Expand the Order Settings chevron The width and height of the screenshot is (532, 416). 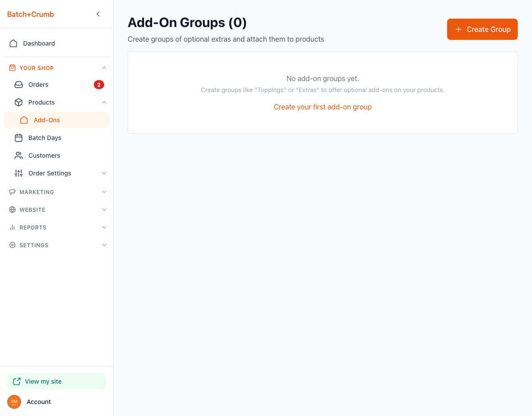(104, 173)
